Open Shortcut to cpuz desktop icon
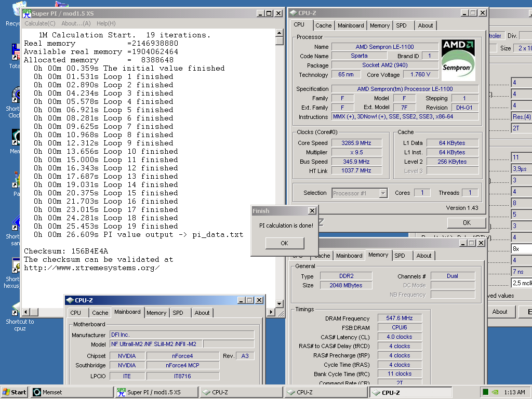Screen dimensions: 532x399 point(19,317)
